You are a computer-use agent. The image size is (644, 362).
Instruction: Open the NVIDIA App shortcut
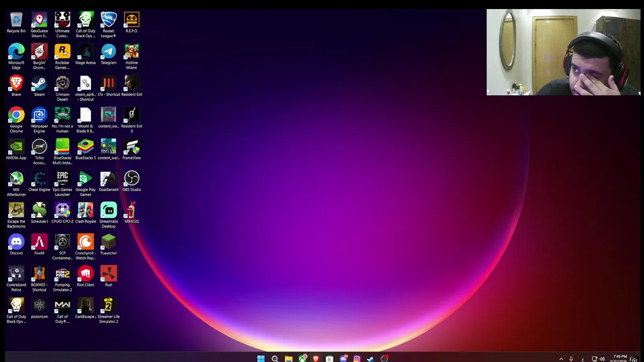pyautogui.click(x=16, y=150)
